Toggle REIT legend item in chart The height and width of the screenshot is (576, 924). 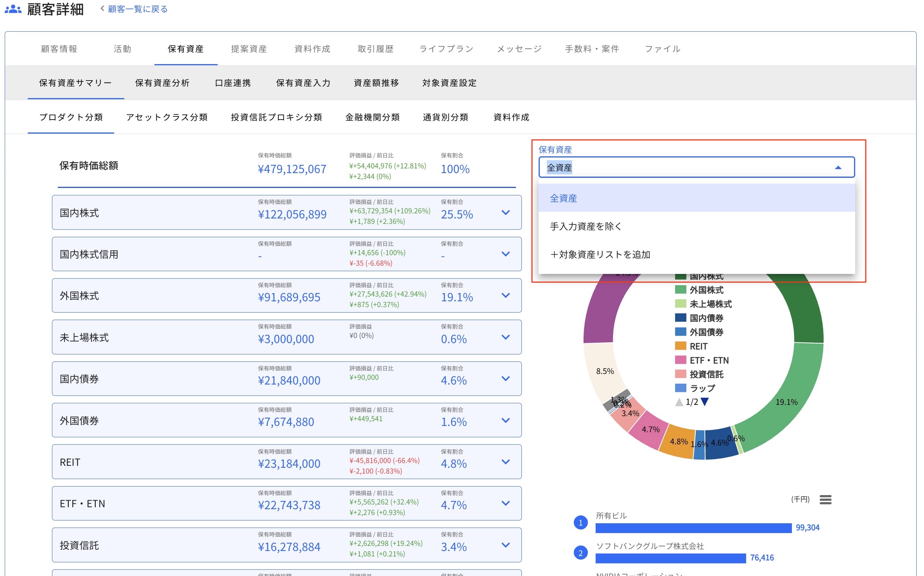click(x=698, y=346)
